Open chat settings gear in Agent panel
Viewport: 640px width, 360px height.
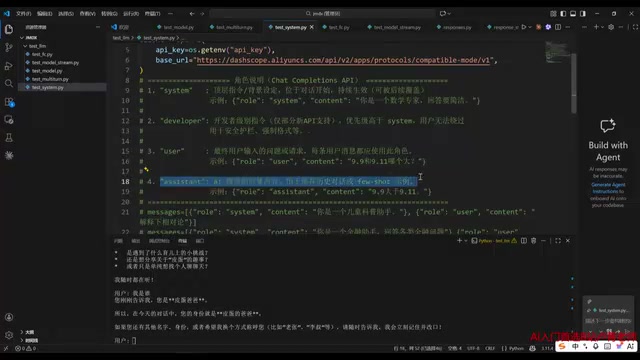pos(611,27)
